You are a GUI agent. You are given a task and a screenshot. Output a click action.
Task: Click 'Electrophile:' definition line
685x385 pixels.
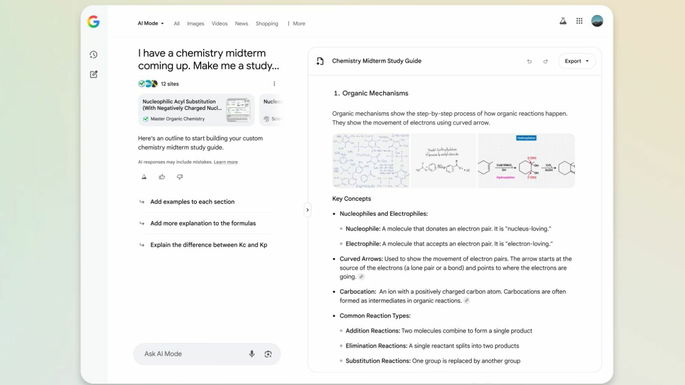click(449, 244)
